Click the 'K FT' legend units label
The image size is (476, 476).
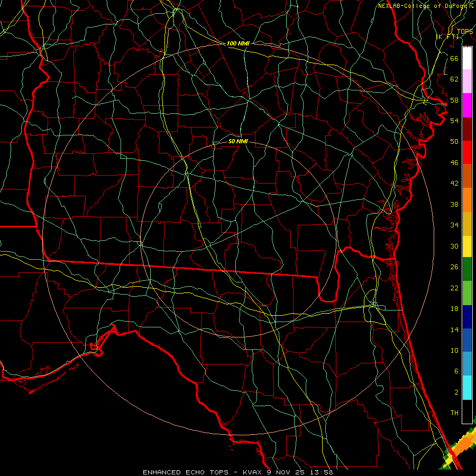447,36
